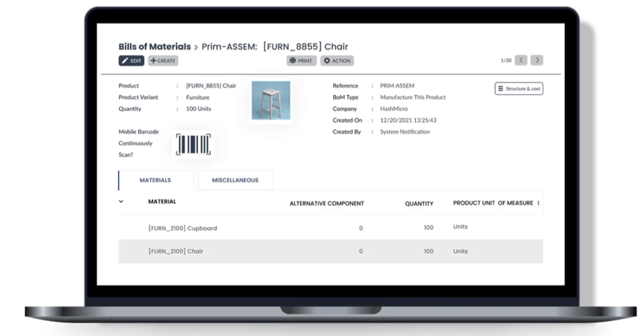Click Units cell in Chair material row
This screenshot has width=644, height=336.
(460, 251)
